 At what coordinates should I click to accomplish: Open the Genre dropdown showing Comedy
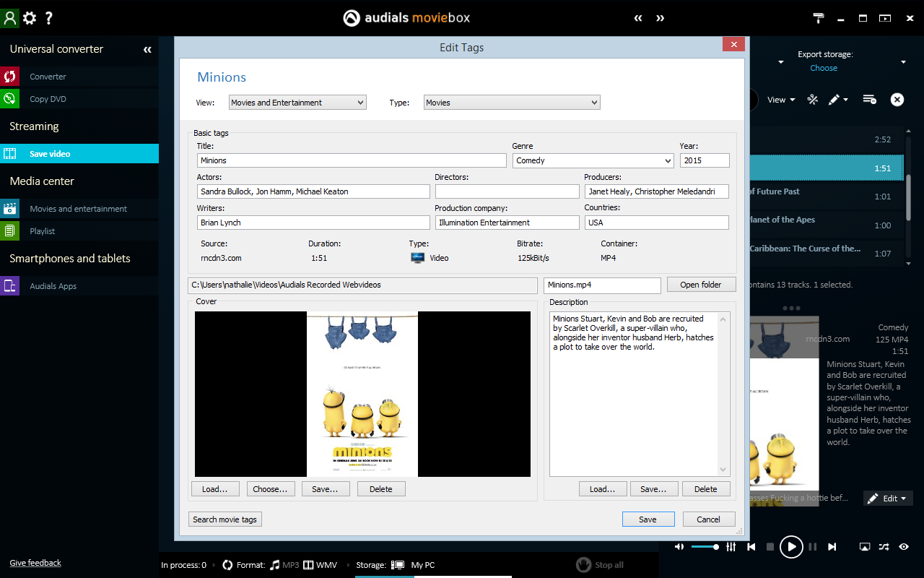pyautogui.click(x=593, y=160)
